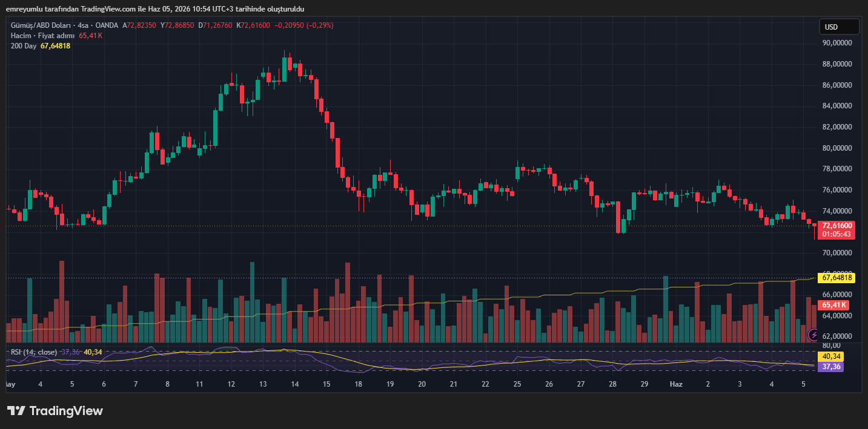The image size is (868, 429).
Task: Click the date 27 on time axis
Action: [581, 384]
